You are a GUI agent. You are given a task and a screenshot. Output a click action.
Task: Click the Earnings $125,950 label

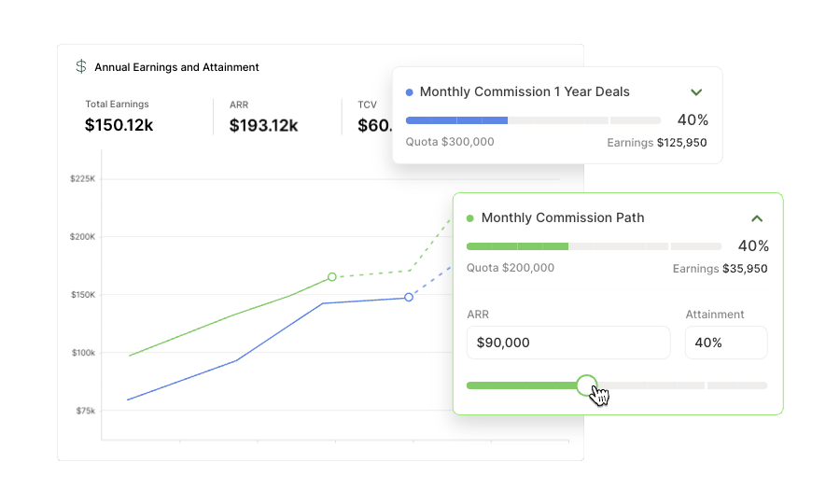click(657, 143)
